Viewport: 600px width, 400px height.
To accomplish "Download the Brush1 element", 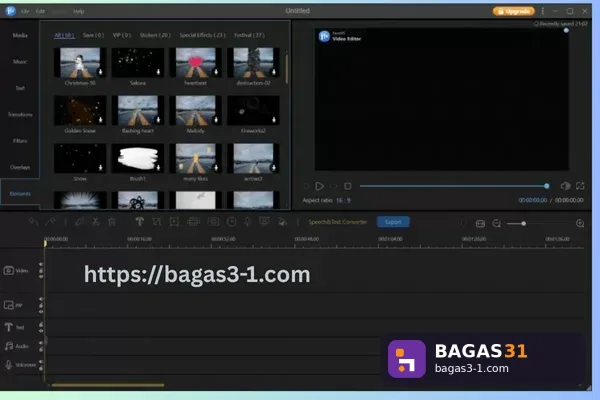I will click(158, 168).
